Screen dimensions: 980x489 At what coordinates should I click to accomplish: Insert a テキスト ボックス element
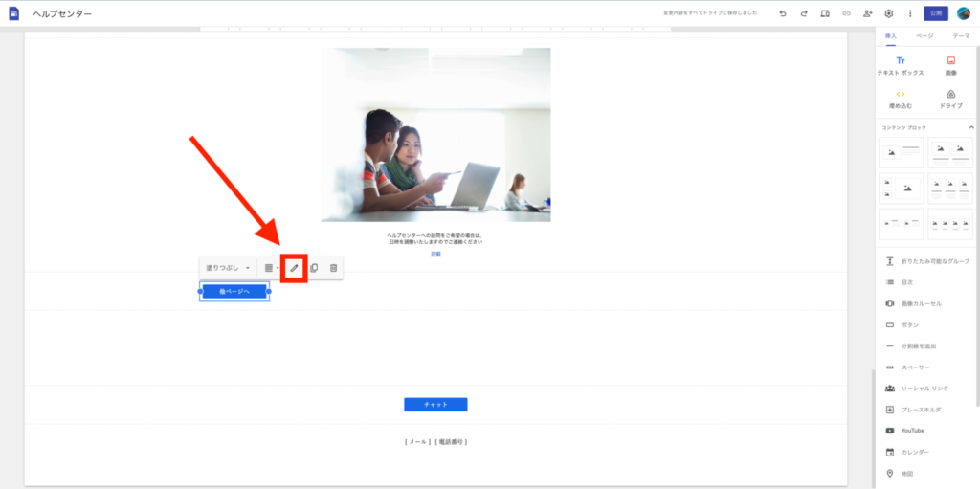[900, 65]
